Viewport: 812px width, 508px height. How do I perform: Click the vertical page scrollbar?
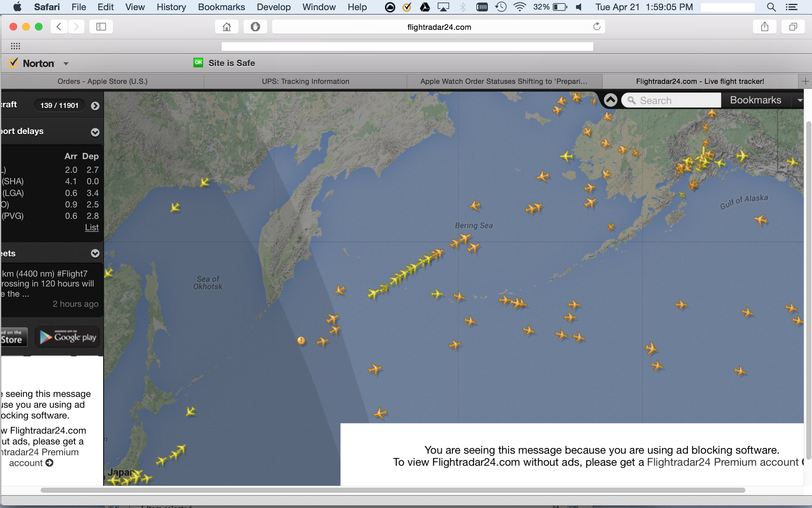coord(808,291)
